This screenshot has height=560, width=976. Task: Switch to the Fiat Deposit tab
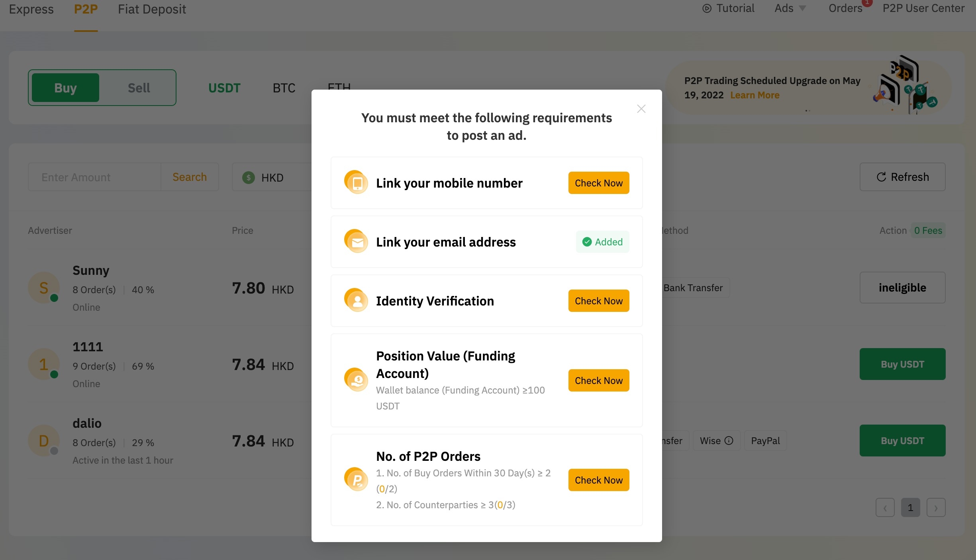[x=152, y=9]
